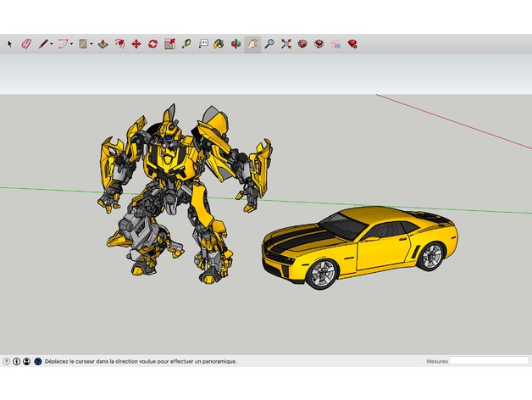Choose the Text label tool
This screenshot has height=400, width=532.
point(203,44)
